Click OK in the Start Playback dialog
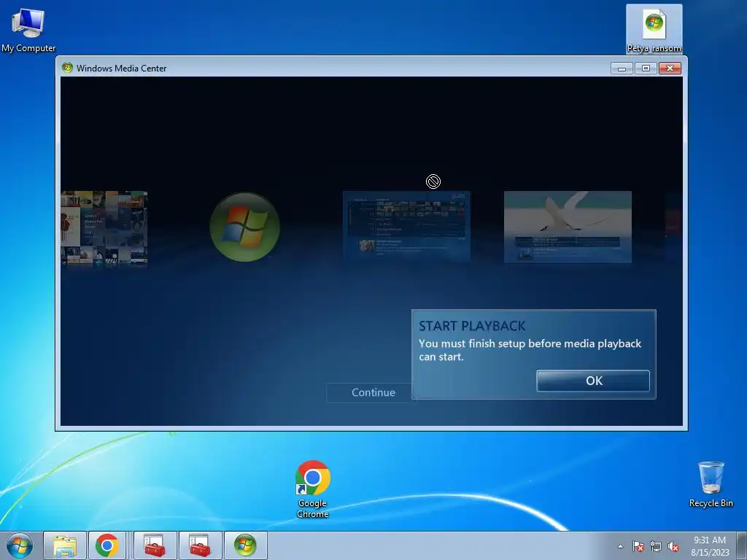The image size is (747, 560). [x=592, y=381]
